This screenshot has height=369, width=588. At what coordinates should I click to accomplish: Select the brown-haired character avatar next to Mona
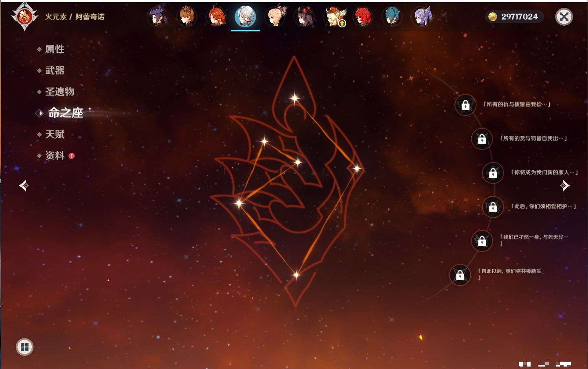[x=187, y=17]
